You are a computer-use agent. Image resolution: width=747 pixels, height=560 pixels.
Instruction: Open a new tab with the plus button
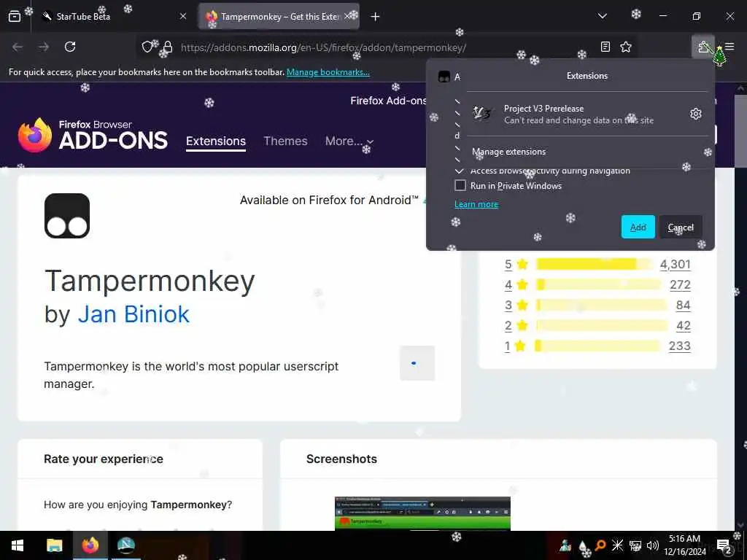(x=376, y=17)
